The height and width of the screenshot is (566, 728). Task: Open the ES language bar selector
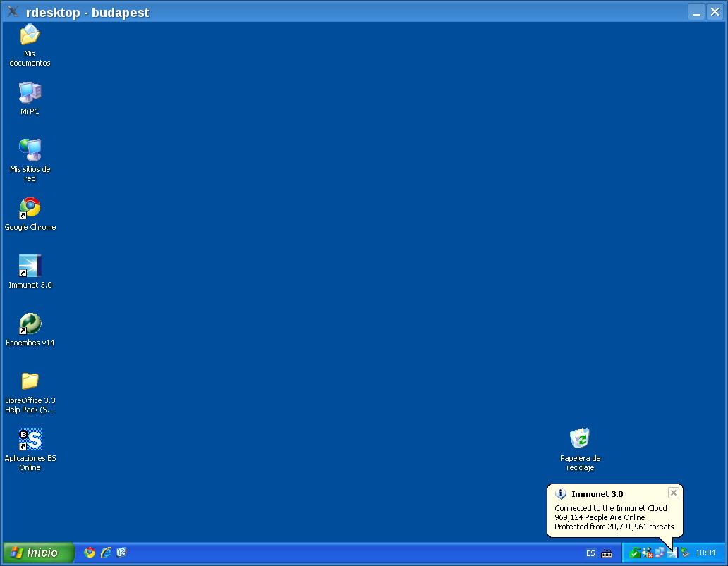click(590, 553)
